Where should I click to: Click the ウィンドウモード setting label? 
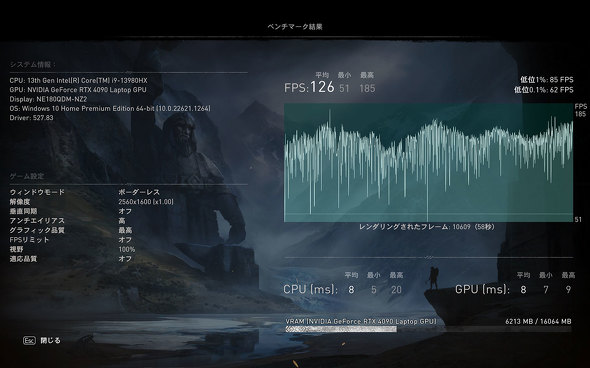[37, 192]
